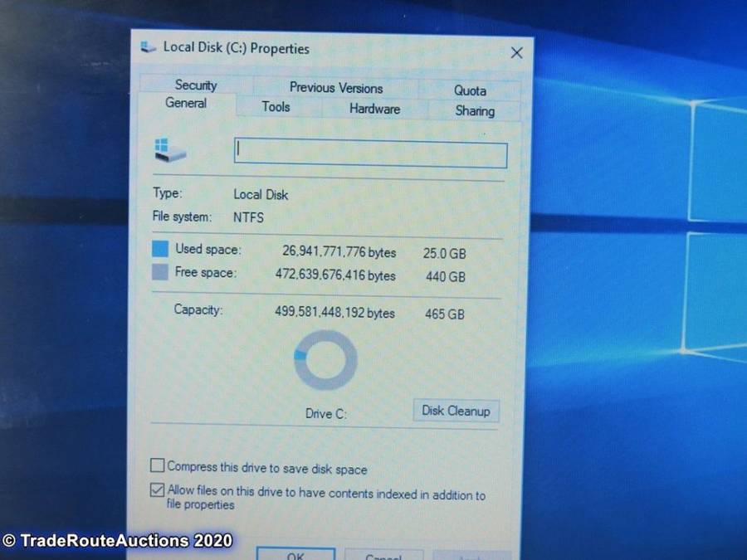747x560 pixels.
Task: Click the disk usage donut chart
Action: tap(325, 361)
